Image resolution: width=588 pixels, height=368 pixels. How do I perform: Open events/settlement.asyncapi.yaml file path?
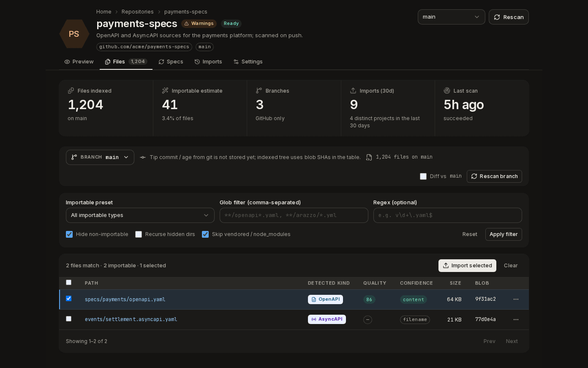131,319
